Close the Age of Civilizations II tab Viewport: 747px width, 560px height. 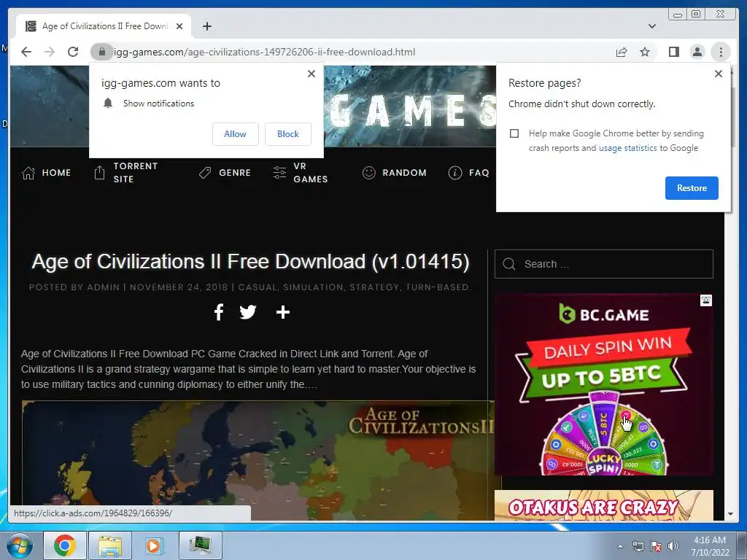coord(179,26)
